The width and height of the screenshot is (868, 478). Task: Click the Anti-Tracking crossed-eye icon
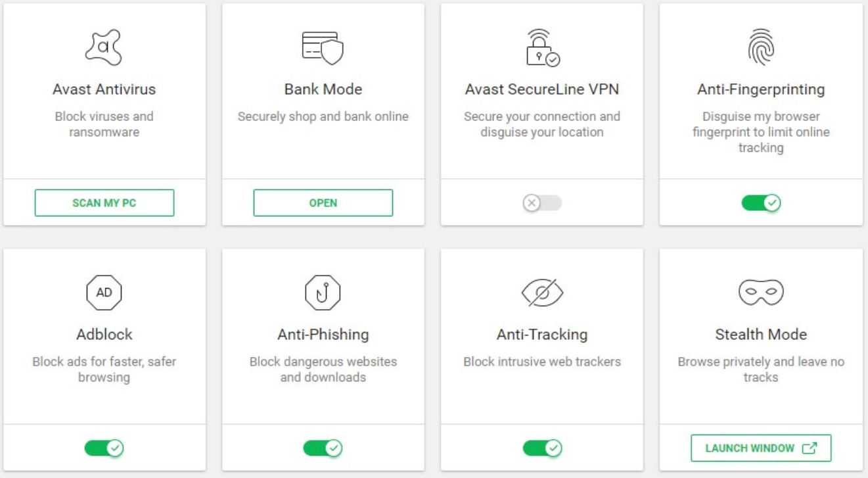pyautogui.click(x=542, y=293)
